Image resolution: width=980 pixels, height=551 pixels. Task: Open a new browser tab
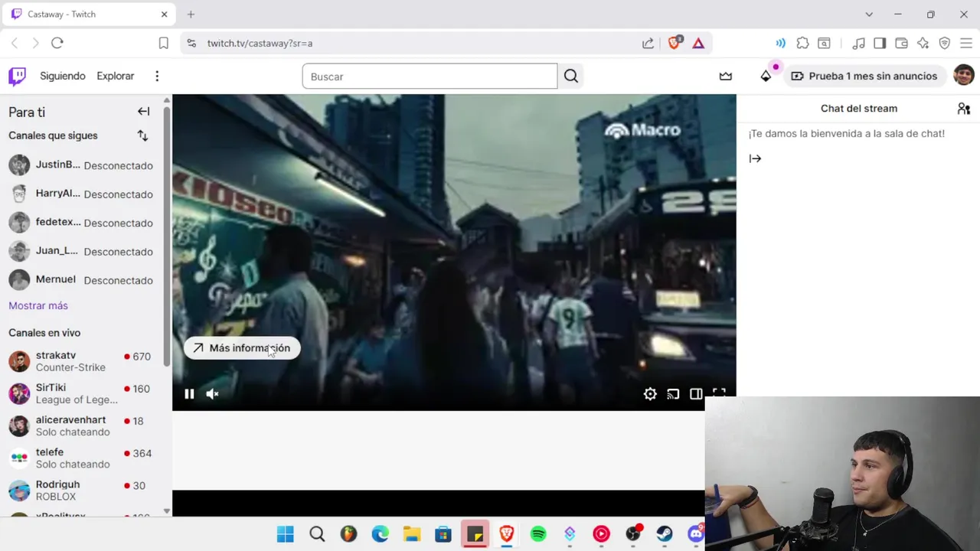pyautogui.click(x=191, y=14)
